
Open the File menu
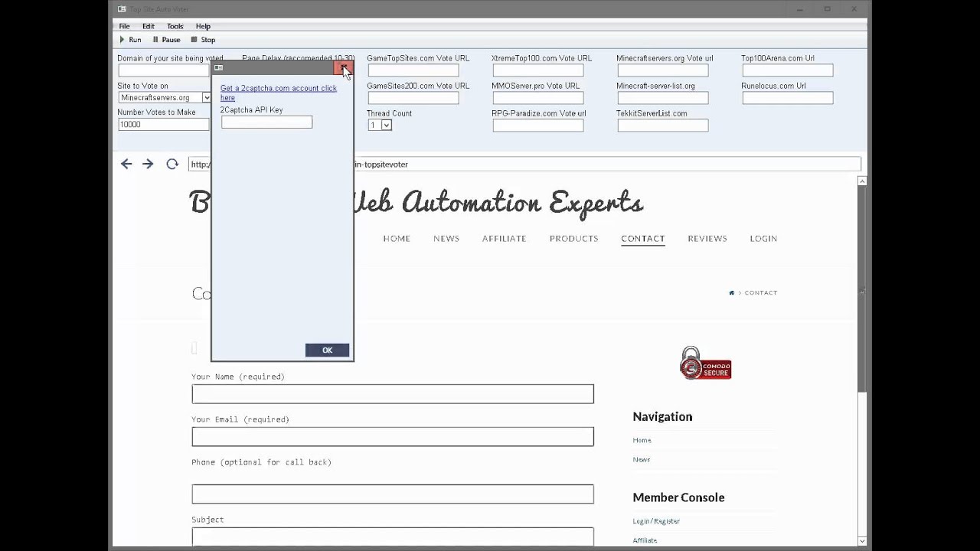[x=124, y=26]
